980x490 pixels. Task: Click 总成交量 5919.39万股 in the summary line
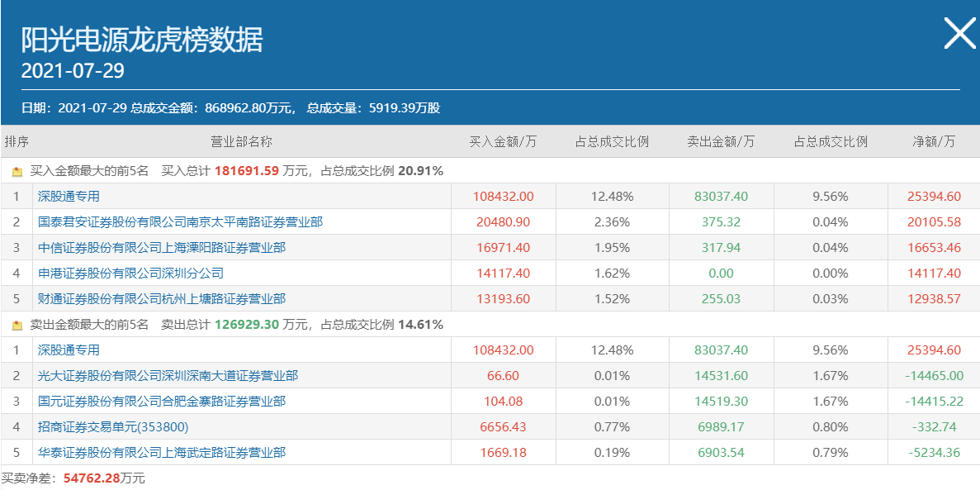click(374, 108)
